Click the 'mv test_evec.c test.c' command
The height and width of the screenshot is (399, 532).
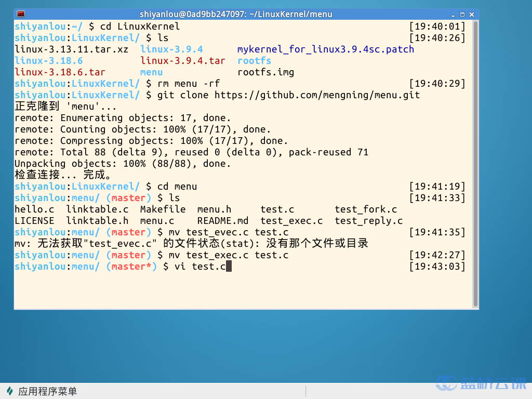229,232
